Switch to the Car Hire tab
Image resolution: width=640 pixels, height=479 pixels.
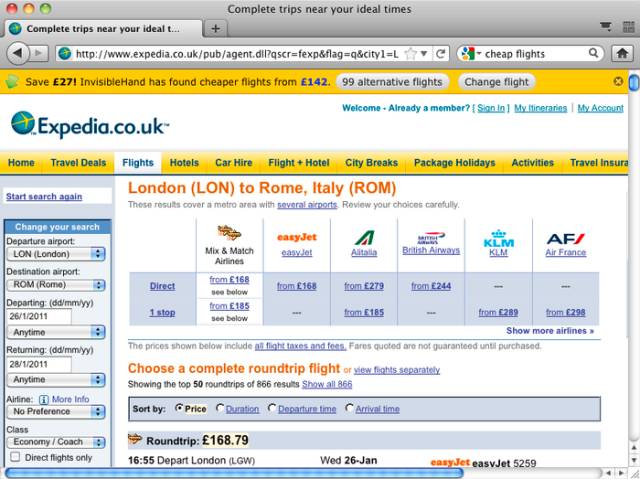(x=233, y=163)
